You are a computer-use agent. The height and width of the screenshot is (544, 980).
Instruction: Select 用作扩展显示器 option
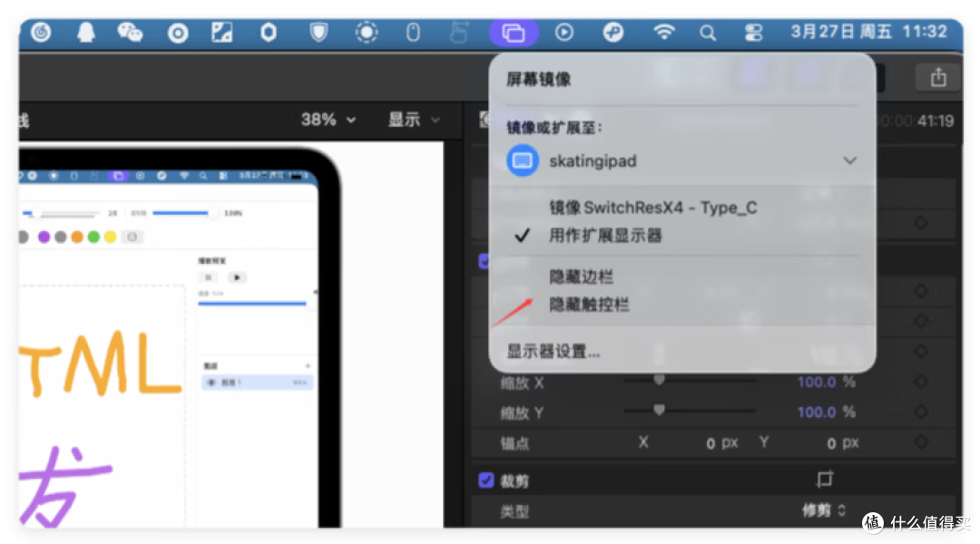pos(605,236)
